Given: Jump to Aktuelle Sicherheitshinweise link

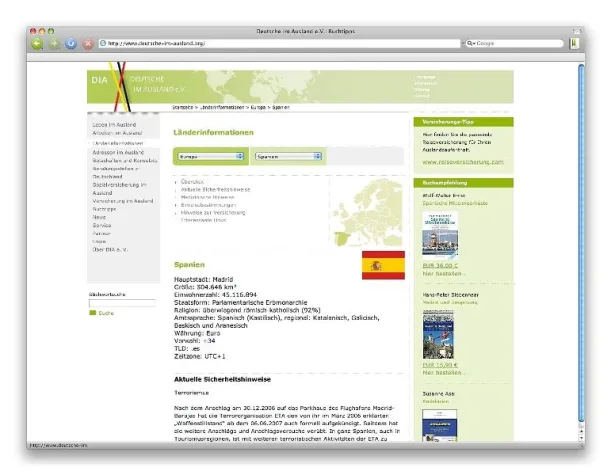Looking at the screenshot, I should [215, 189].
